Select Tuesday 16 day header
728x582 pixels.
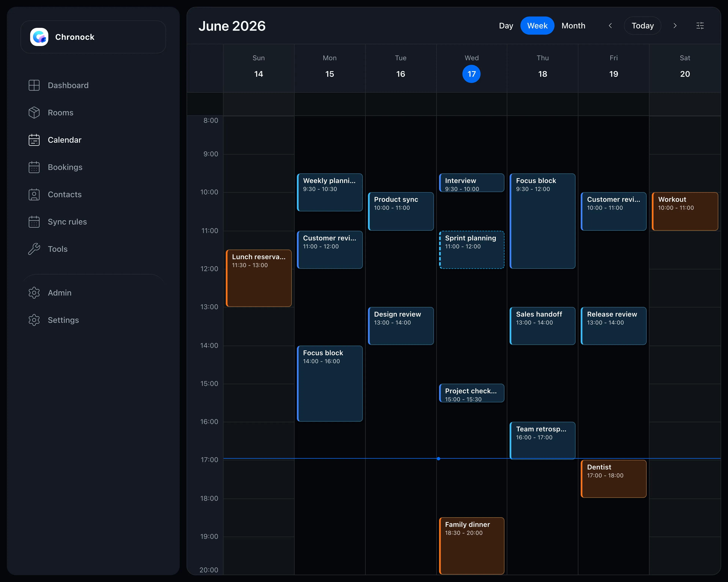pos(400,68)
